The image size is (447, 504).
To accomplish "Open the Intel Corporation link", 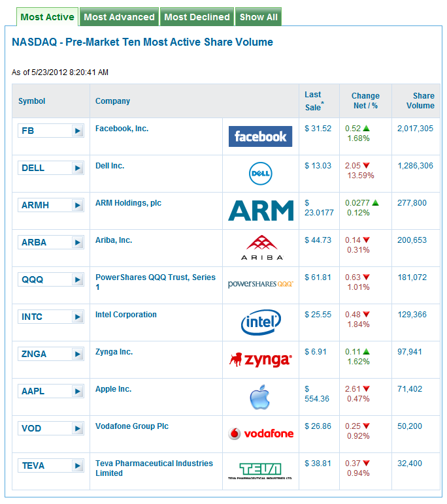I will [x=126, y=315].
